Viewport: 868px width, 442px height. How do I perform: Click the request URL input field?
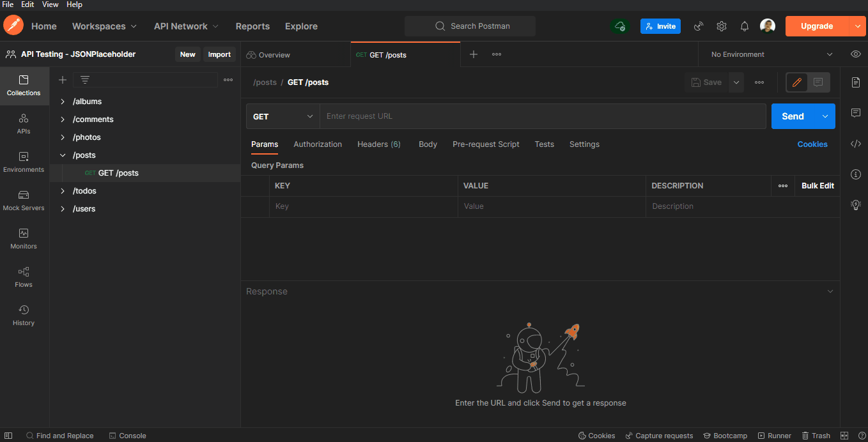543,116
